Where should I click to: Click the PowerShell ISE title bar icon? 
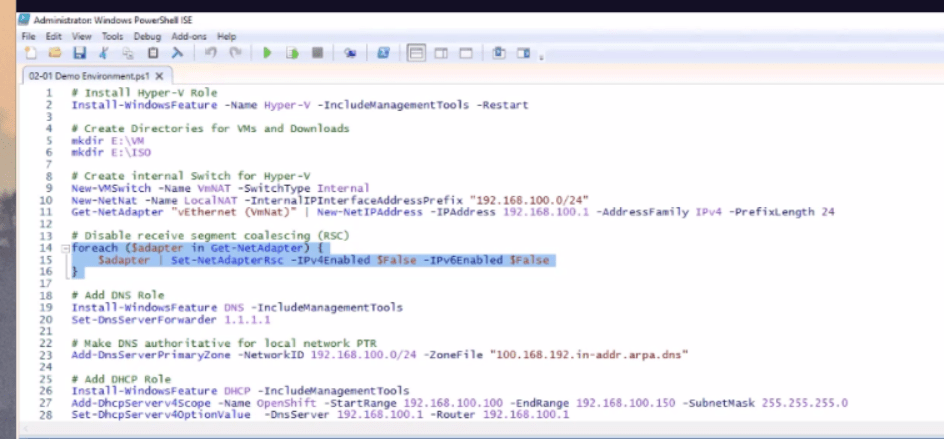(25, 20)
